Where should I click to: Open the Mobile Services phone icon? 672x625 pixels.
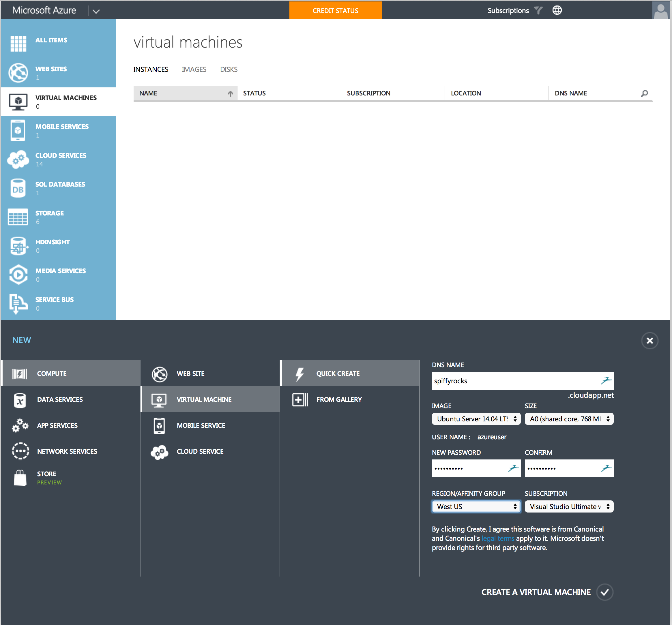pyautogui.click(x=18, y=130)
